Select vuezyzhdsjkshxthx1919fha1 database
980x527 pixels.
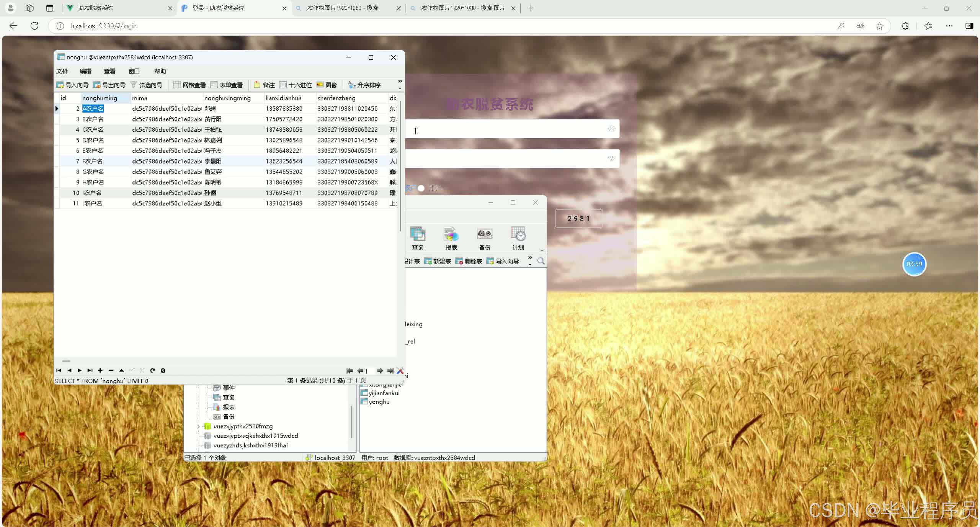pyautogui.click(x=251, y=445)
